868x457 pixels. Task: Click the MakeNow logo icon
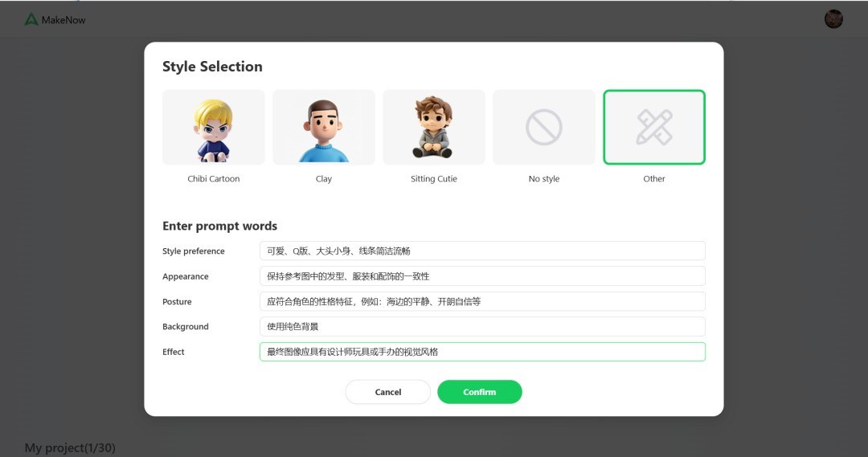pos(31,19)
